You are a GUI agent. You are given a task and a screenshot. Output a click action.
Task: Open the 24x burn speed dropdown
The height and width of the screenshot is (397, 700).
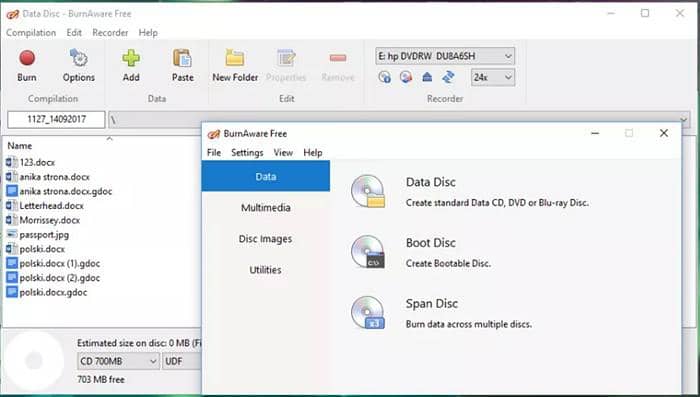tap(493, 77)
